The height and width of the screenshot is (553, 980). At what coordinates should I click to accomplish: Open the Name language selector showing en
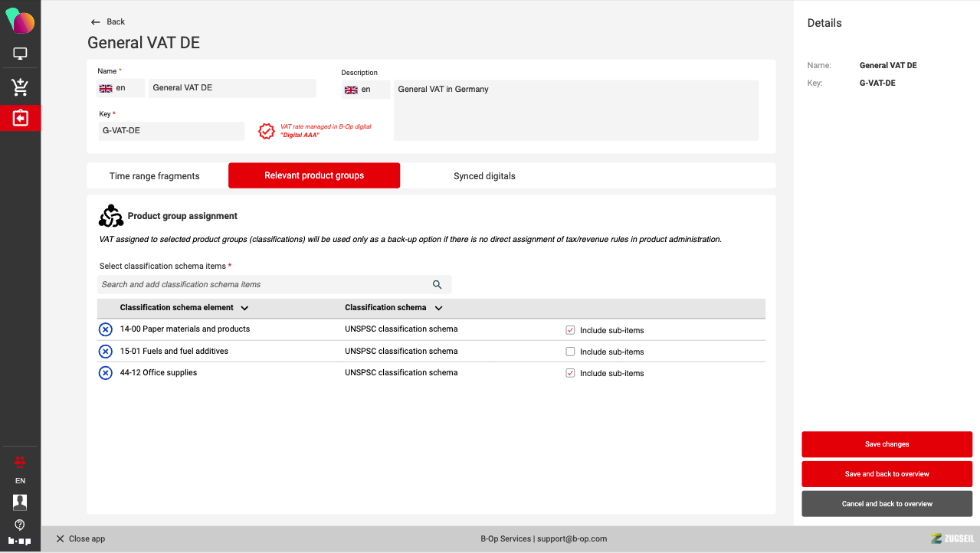tap(120, 88)
